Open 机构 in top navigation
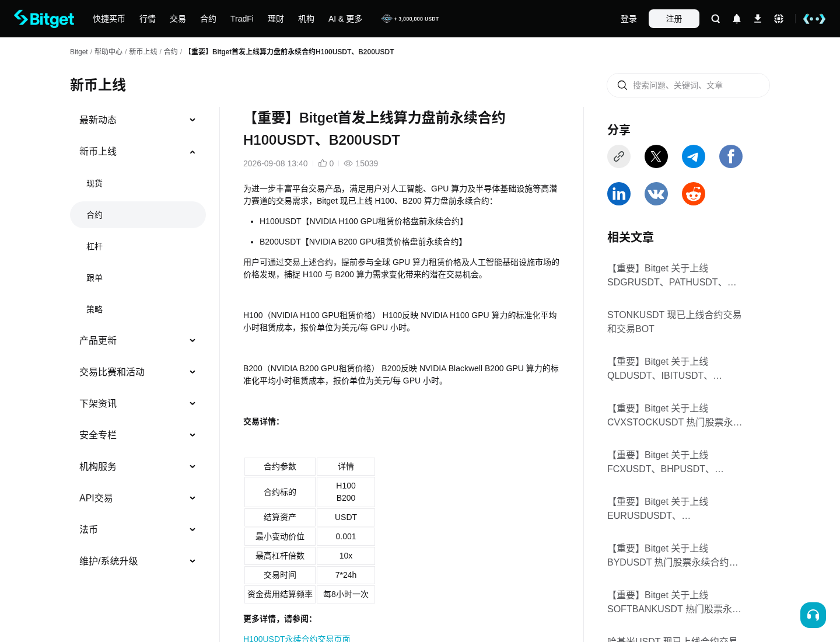The width and height of the screenshot is (840, 642). (x=306, y=19)
